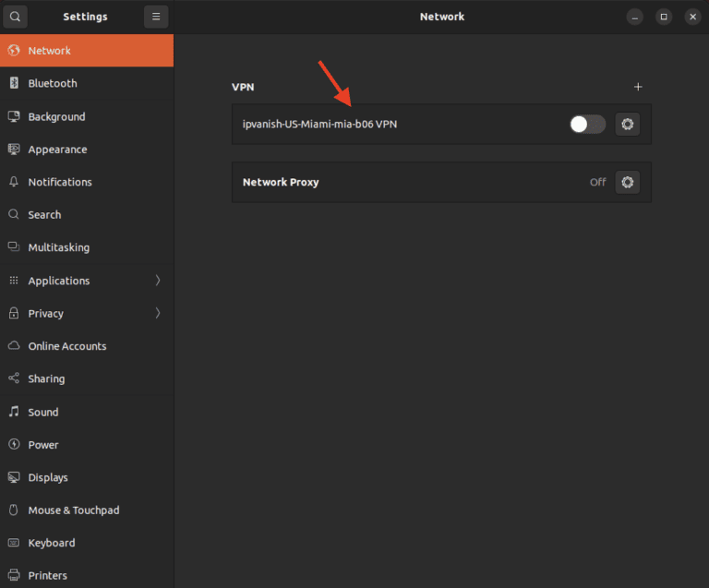Click the Power icon in sidebar
Image resolution: width=709 pixels, height=588 pixels.
(14, 445)
